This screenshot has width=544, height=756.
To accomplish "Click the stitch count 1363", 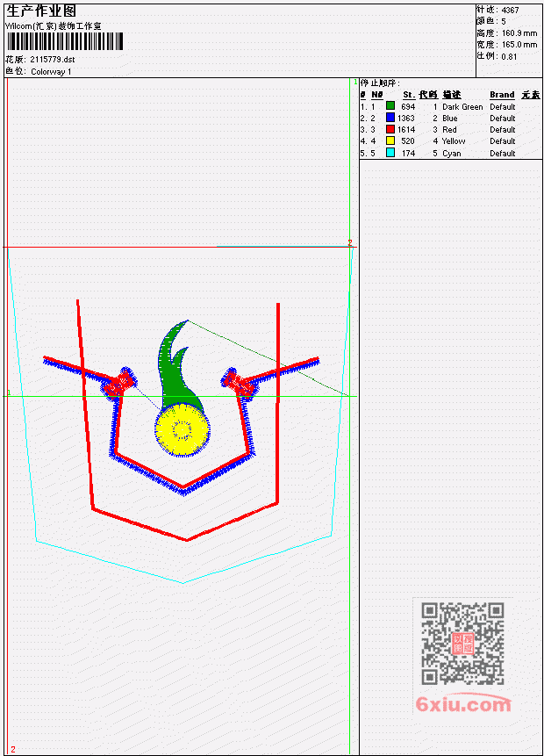I will point(405,119).
